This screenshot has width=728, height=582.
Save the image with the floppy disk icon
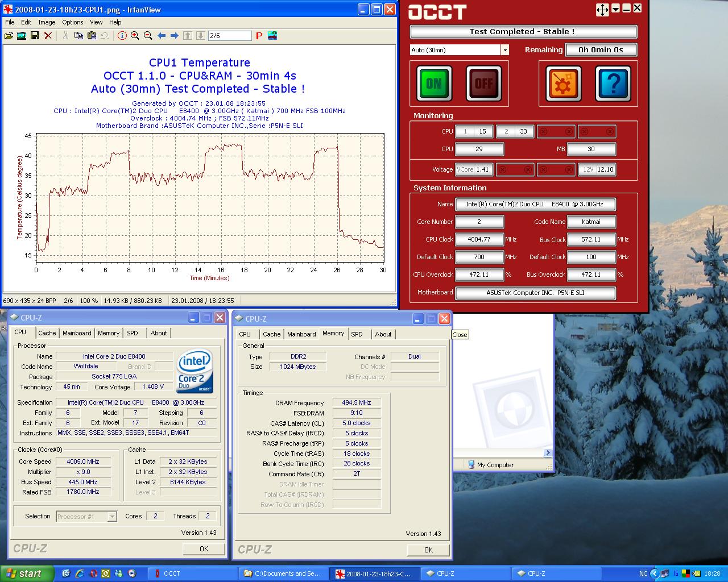[x=35, y=36]
